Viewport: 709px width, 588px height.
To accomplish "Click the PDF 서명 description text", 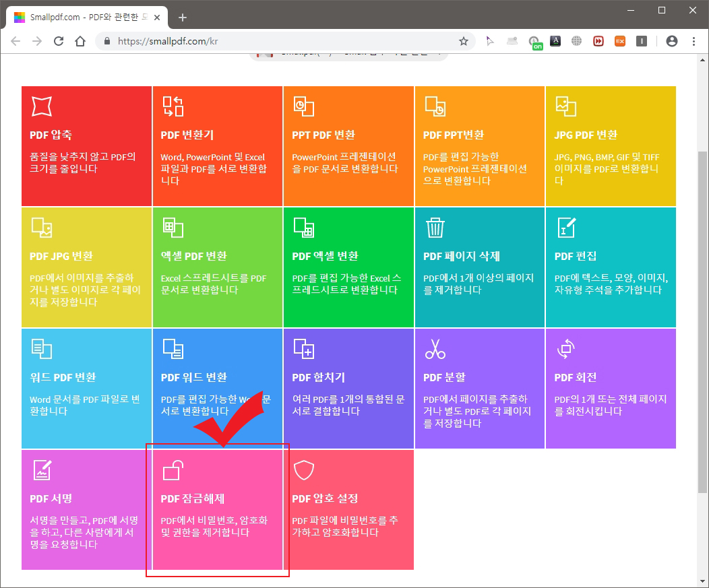I will (84, 532).
